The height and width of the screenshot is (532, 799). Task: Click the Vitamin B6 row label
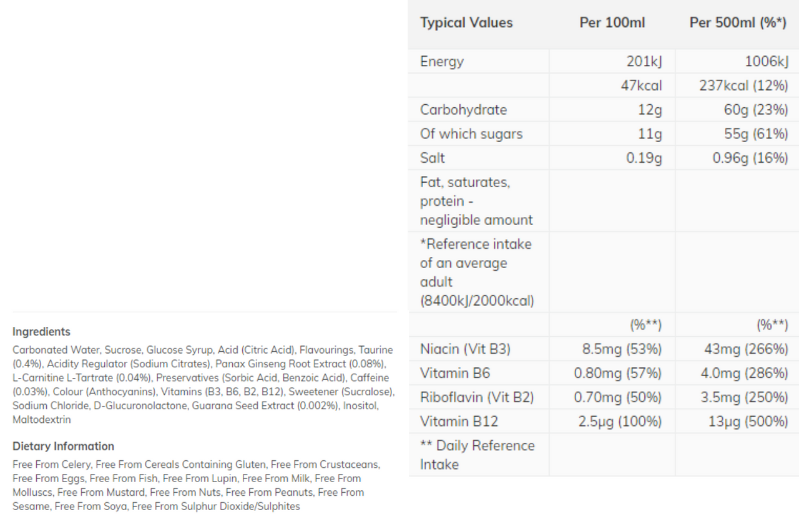[x=455, y=374]
